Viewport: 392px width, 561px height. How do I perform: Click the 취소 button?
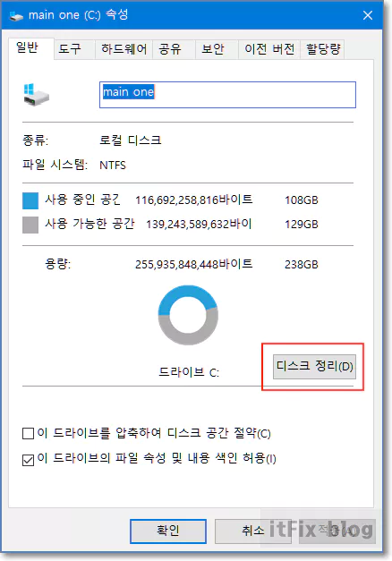[x=253, y=531]
